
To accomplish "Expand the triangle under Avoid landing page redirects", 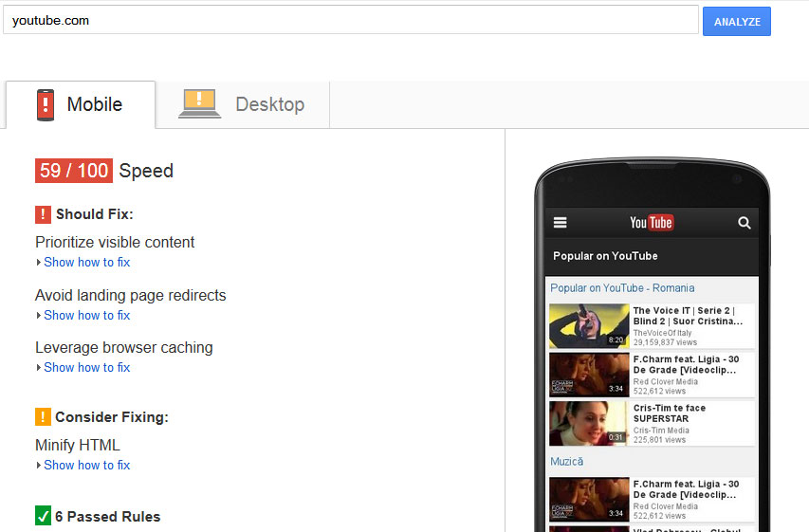I will point(39,315).
